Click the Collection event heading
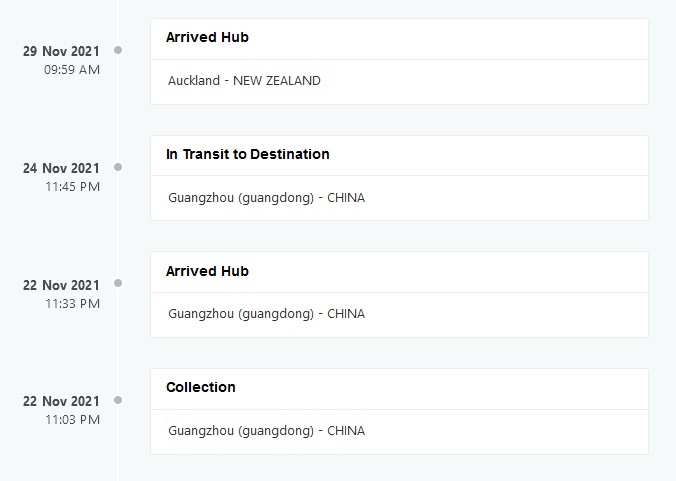676x481 pixels. point(200,387)
